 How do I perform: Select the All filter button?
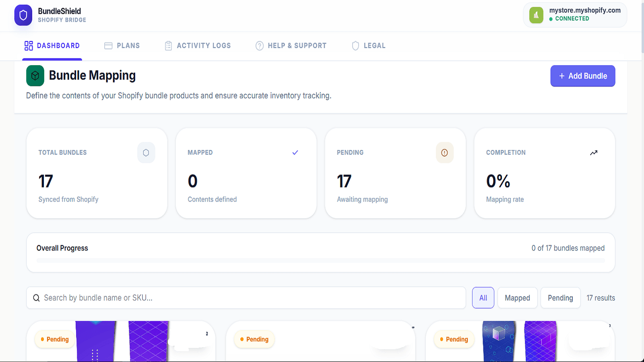(483, 298)
